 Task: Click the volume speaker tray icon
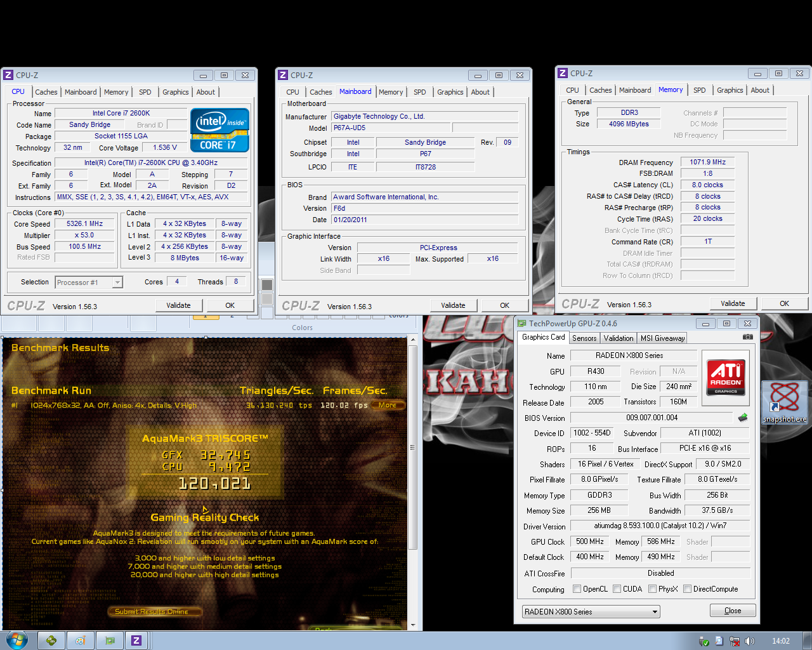tap(750, 641)
